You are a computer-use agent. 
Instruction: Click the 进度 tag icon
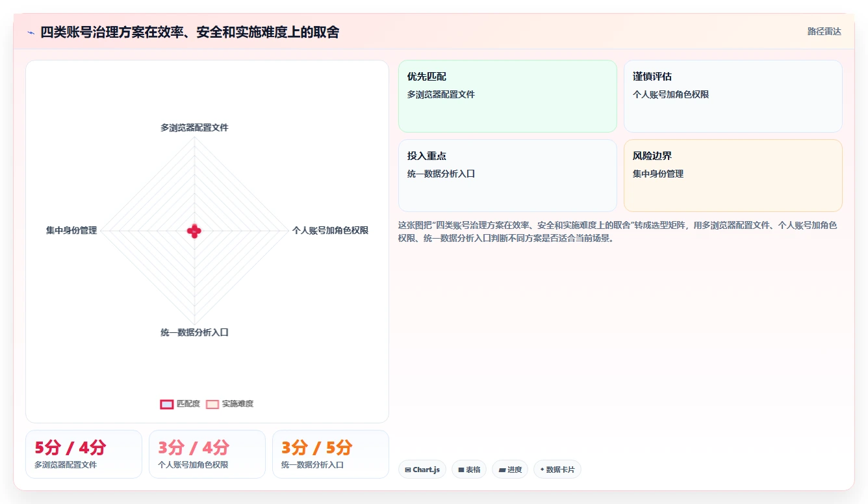point(502,470)
